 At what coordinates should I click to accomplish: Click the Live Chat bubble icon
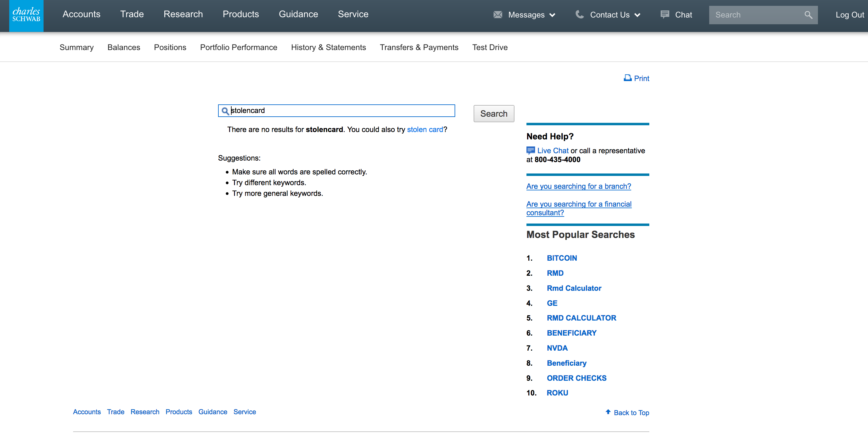530,150
